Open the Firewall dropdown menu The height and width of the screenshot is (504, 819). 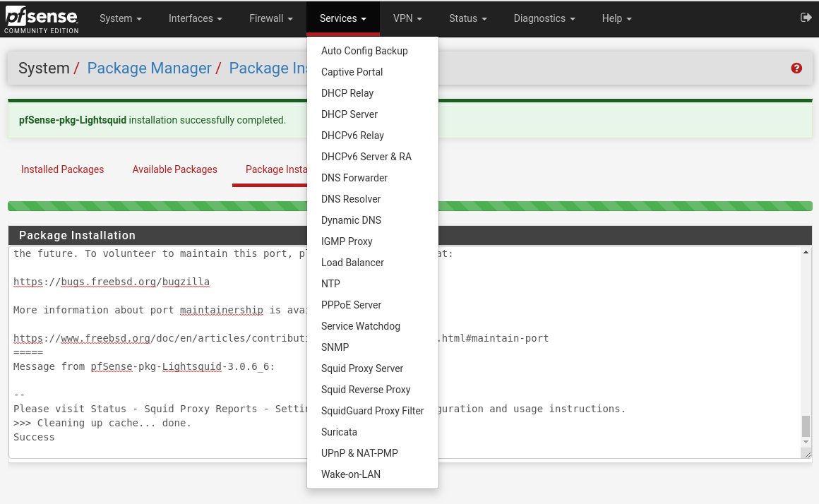pos(270,18)
